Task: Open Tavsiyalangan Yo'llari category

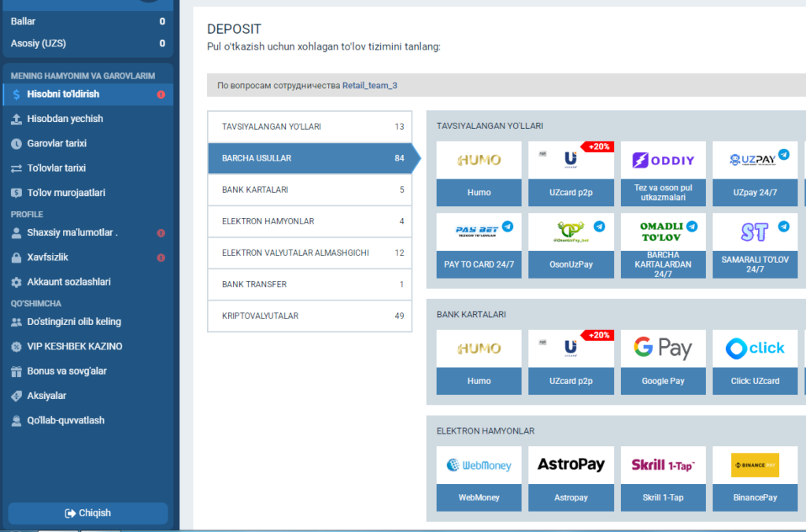Action: tap(309, 127)
